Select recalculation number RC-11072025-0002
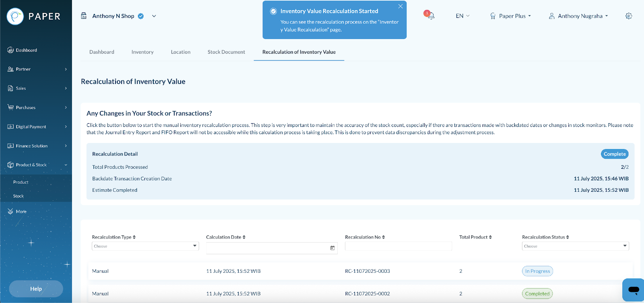 point(367,294)
